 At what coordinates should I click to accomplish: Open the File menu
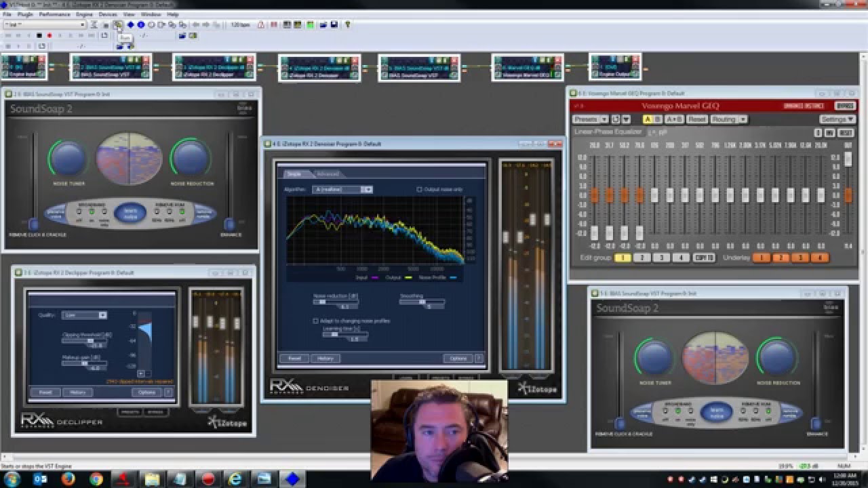7,14
